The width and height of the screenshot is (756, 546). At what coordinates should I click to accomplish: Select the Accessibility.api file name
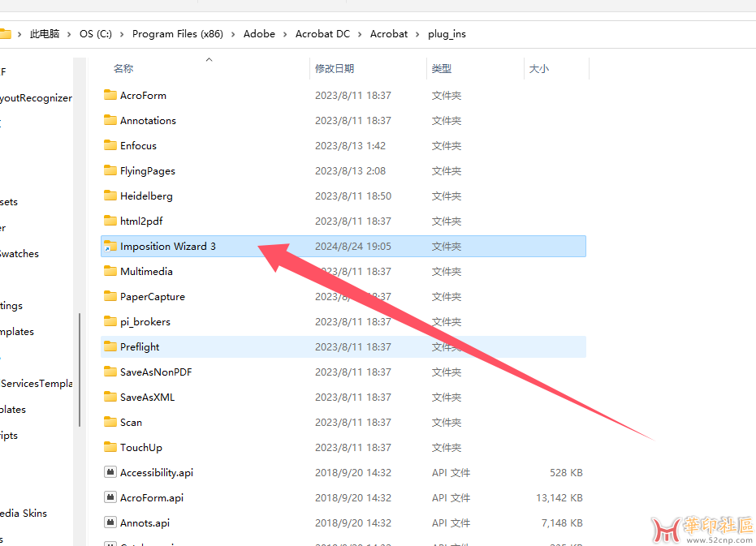[x=157, y=472]
